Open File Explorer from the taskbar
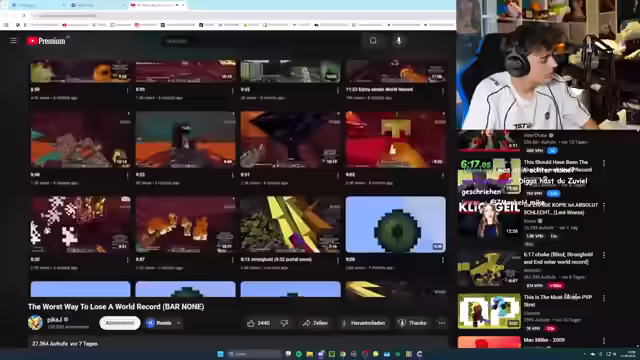 (310, 354)
